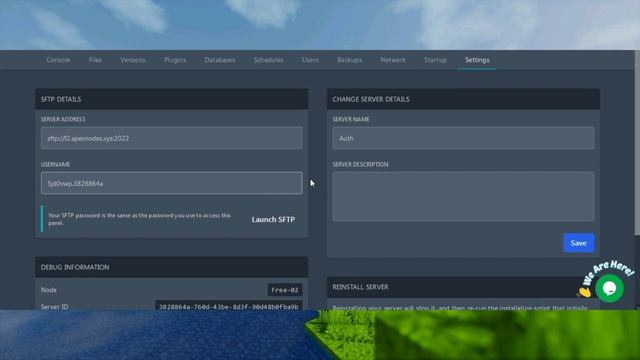Image resolution: width=640 pixels, height=360 pixels.
Task: Open the live chat bubble icon
Action: [609, 288]
